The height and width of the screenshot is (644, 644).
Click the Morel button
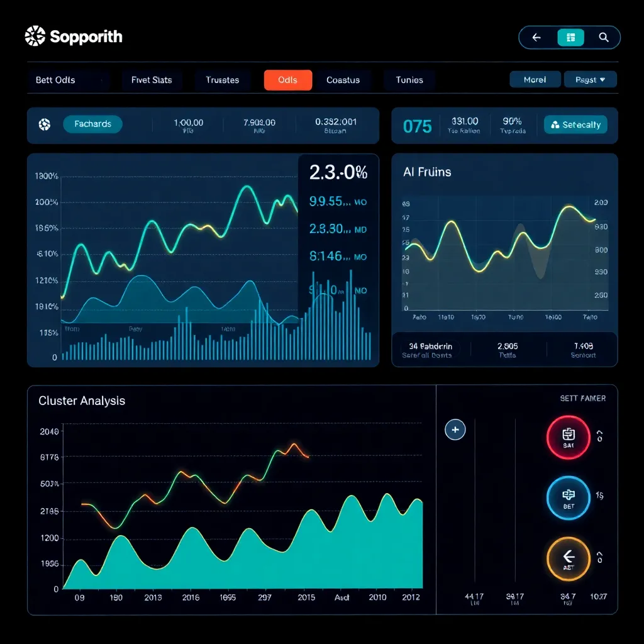pos(534,80)
